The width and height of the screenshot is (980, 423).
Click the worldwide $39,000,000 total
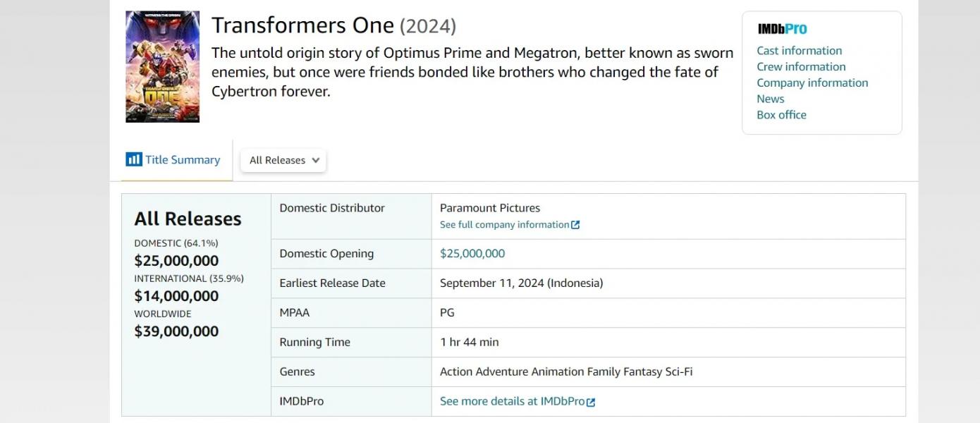tap(176, 331)
